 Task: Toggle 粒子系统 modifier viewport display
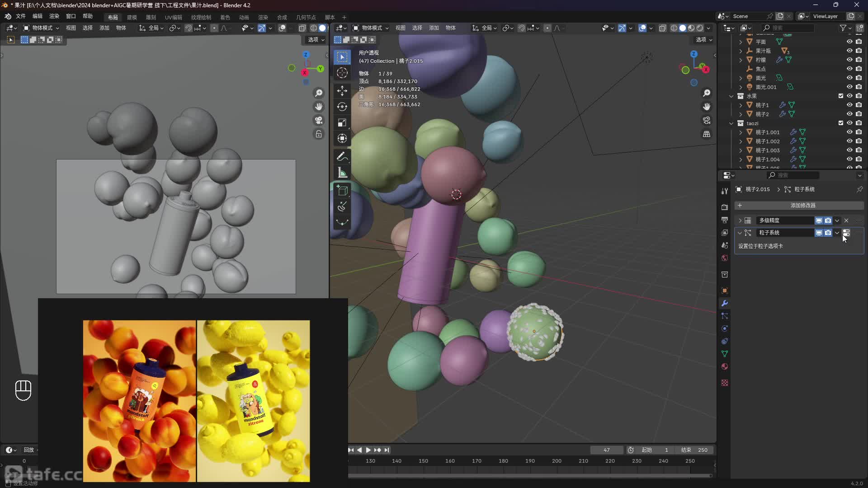pyautogui.click(x=819, y=233)
